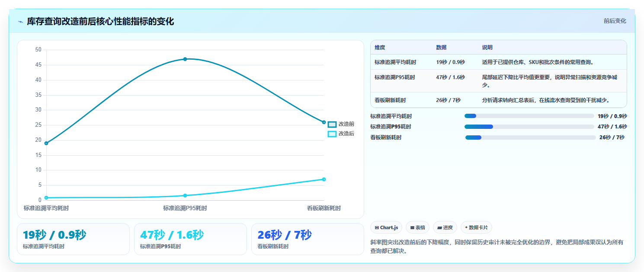Click the 标准追溯平均耗时 progress bar
644x272 pixels.
click(529, 116)
